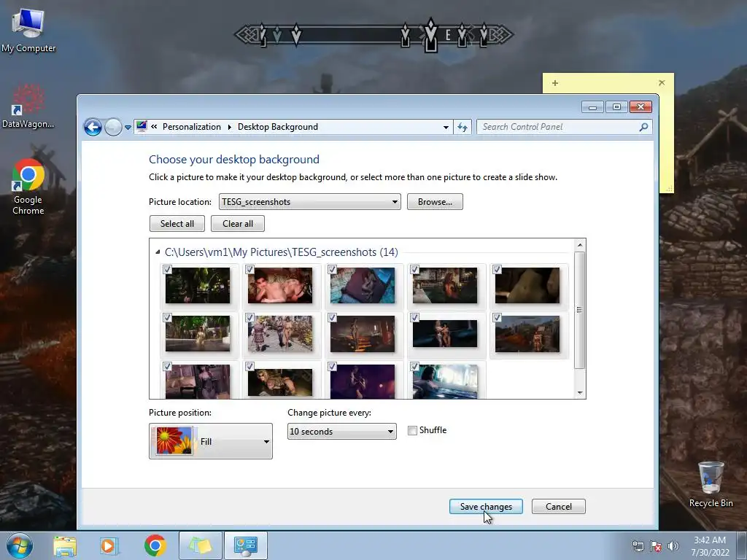747x560 pixels.
Task: Add a new sticky note with plus
Action: (555, 83)
